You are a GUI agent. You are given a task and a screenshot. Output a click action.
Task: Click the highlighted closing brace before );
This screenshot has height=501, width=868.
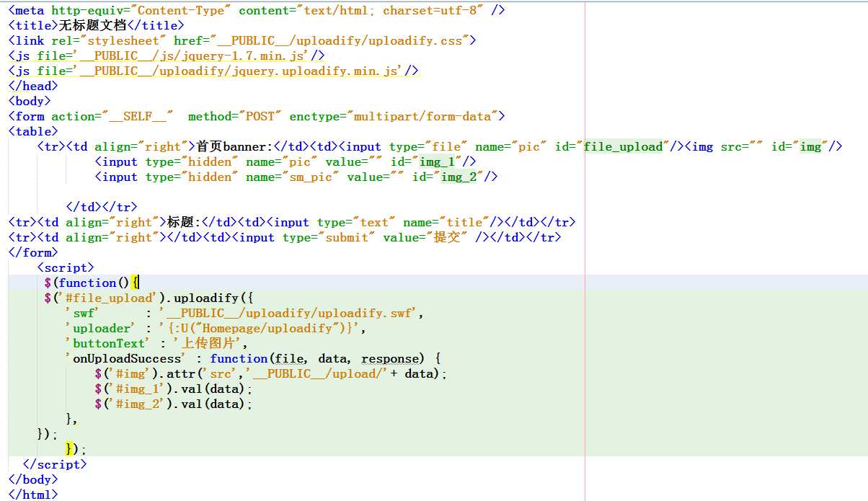[x=69, y=449]
